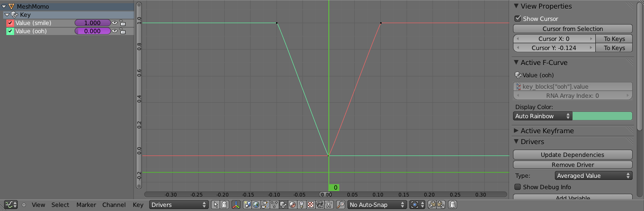Unlock Value (smile) channel with its padlock icon

pos(122,23)
